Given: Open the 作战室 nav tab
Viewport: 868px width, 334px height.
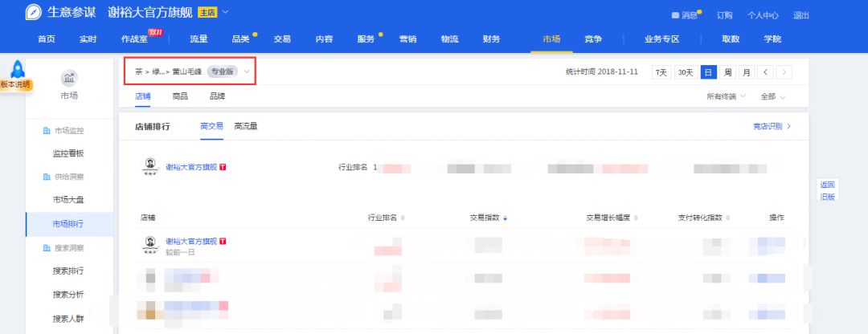Looking at the screenshot, I should point(134,39).
